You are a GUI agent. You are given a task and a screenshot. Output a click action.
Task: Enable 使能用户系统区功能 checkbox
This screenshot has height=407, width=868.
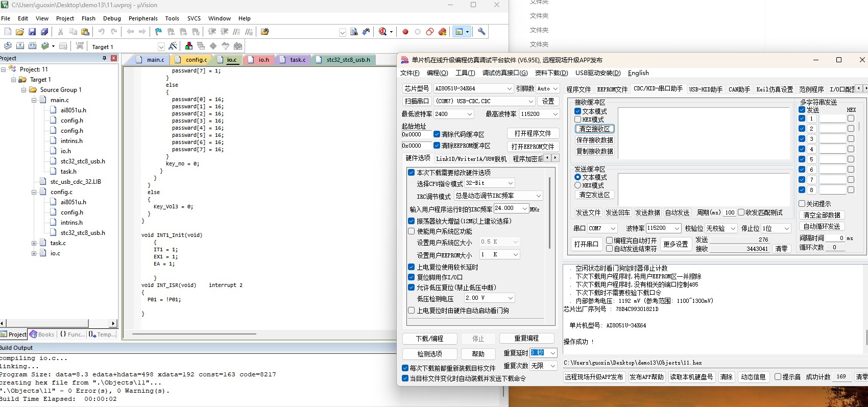[412, 231]
